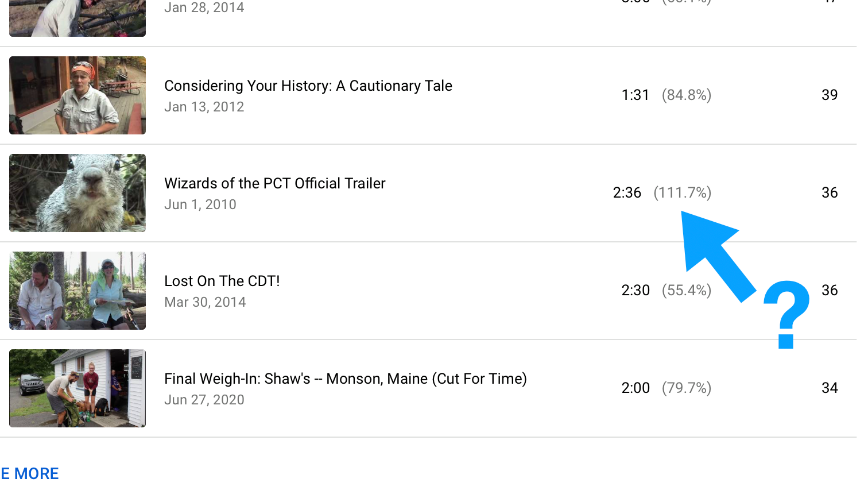This screenshot has width=868, height=494.
Task: Select the 111.7% average percentage viewed value
Action: coord(683,192)
